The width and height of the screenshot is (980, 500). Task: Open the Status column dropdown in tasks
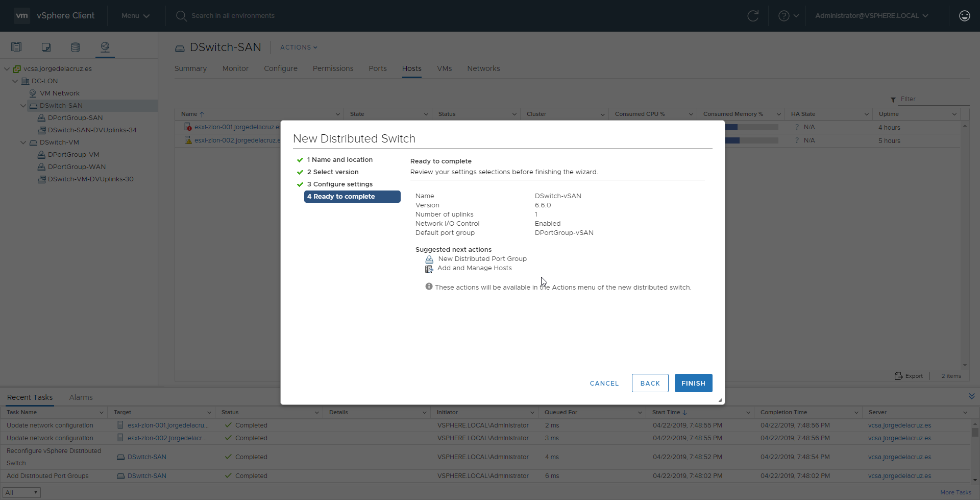(x=316, y=413)
